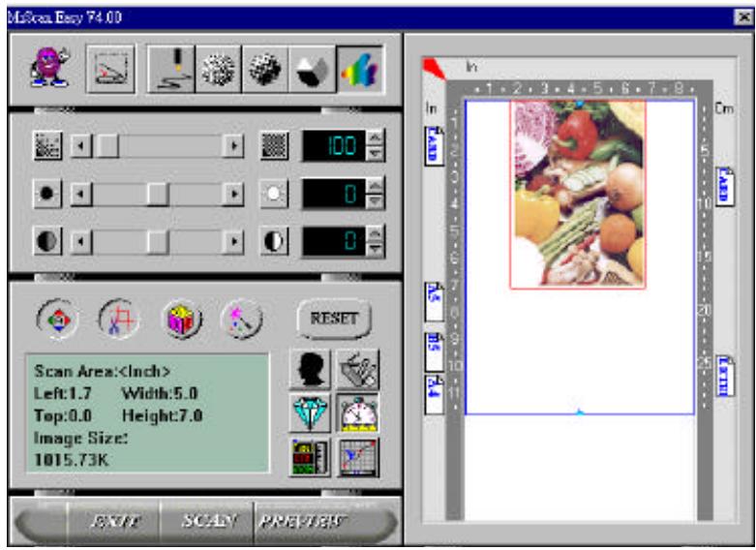This screenshot has width=756, height=550.
Task: Open the paint tools icon
Action: 357,370
